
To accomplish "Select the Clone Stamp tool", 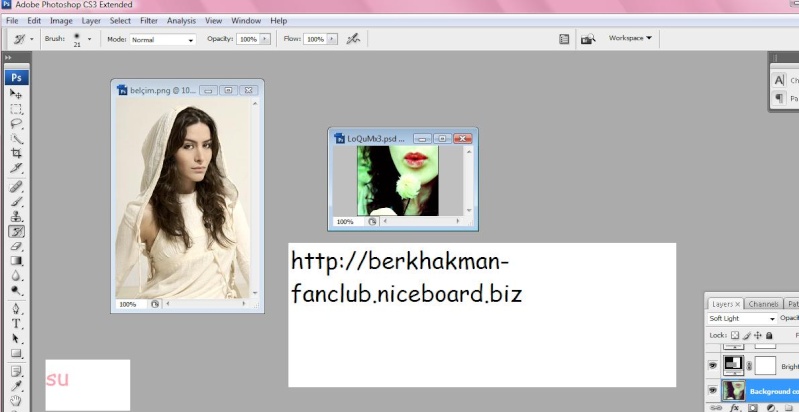I will tap(16, 216).
